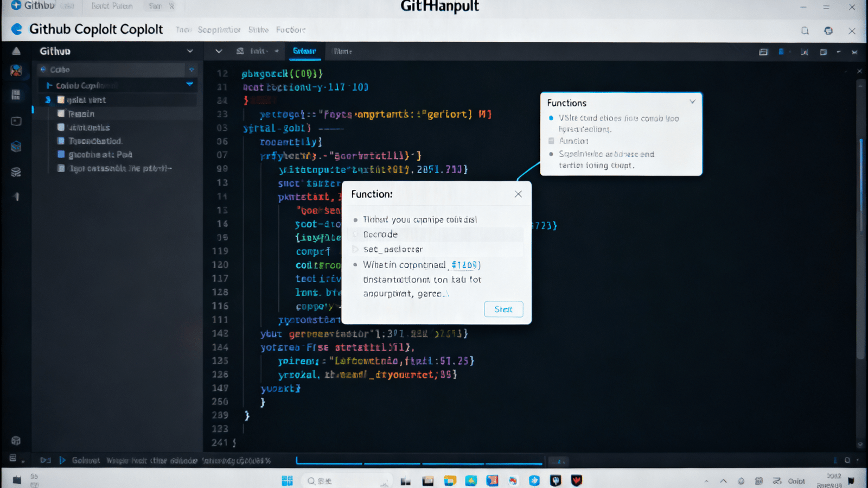This screenshot has width=868, height=488.
Task: Toggle the Decrode option in Function dialog
Action: (356, 235)
